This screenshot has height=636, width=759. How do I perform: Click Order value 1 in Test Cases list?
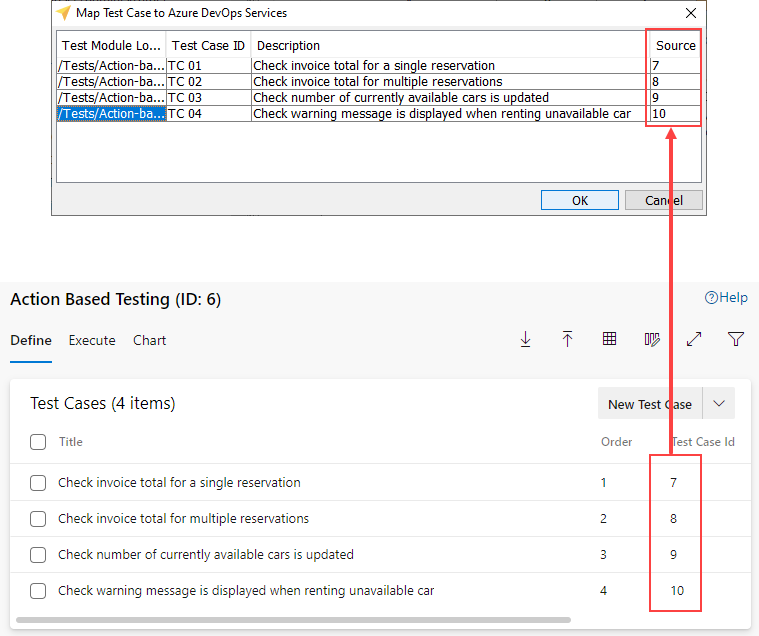click(x=603, y=483)
